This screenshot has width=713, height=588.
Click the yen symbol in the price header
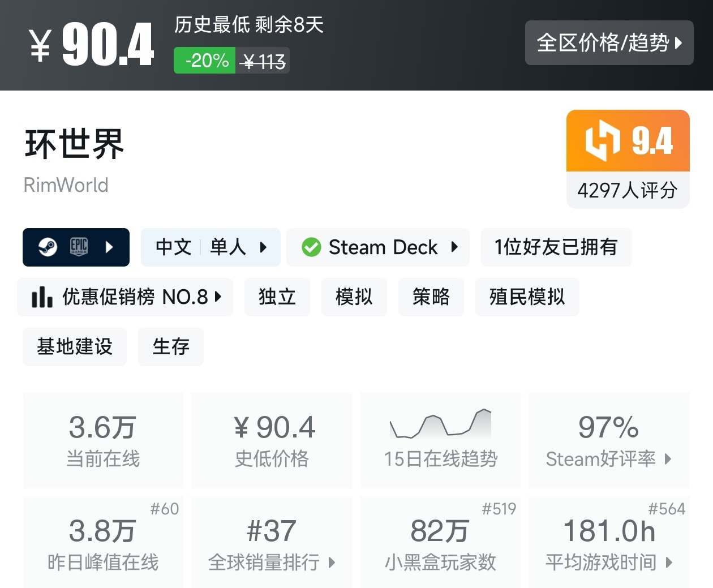[x=40, y=45]
